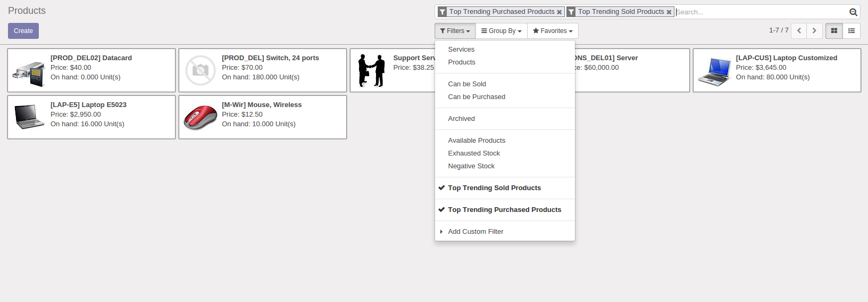Switch to kanban view icon

(x=834, y=31)
